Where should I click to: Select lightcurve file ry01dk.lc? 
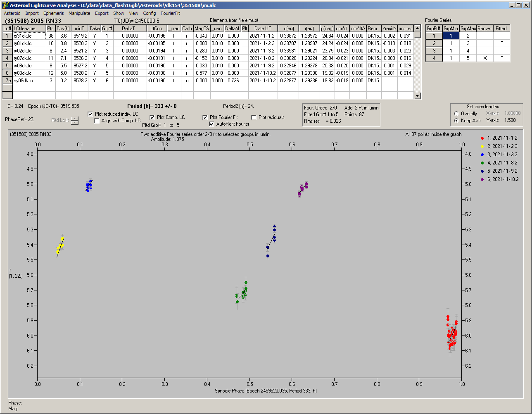(x=29, y=43)
